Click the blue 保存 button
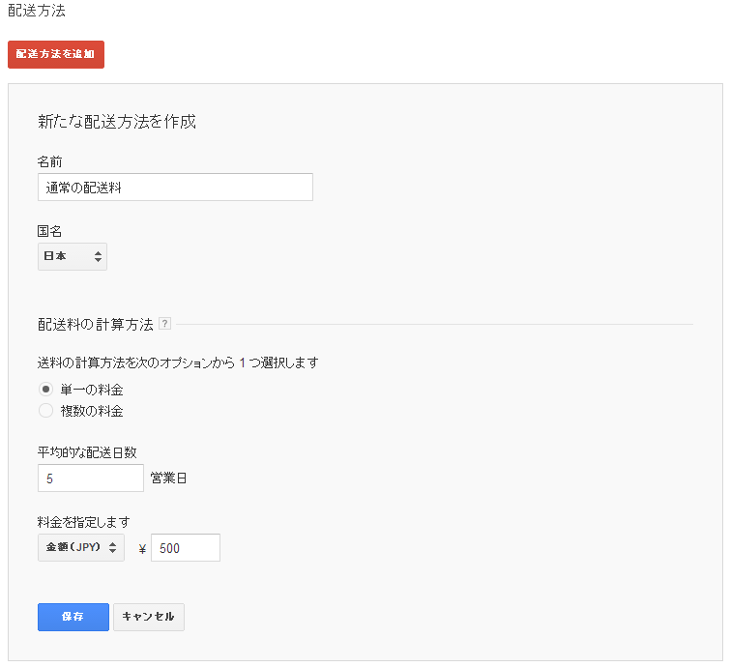The width and height of the screenshot is (730, 667). (x=73, y=617)
